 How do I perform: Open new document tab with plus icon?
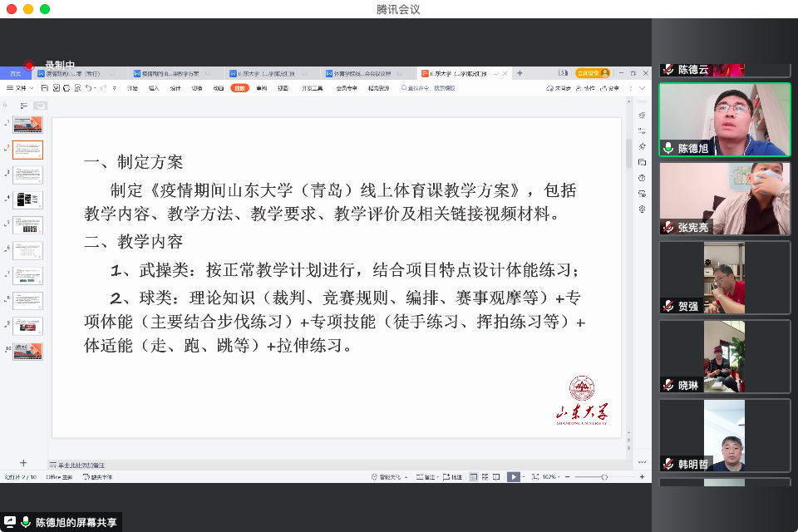click(x=520, y=73)
